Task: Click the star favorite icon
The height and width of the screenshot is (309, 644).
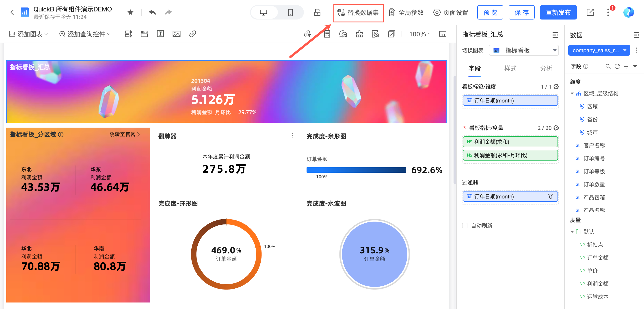Action: [x=130, y=12]
